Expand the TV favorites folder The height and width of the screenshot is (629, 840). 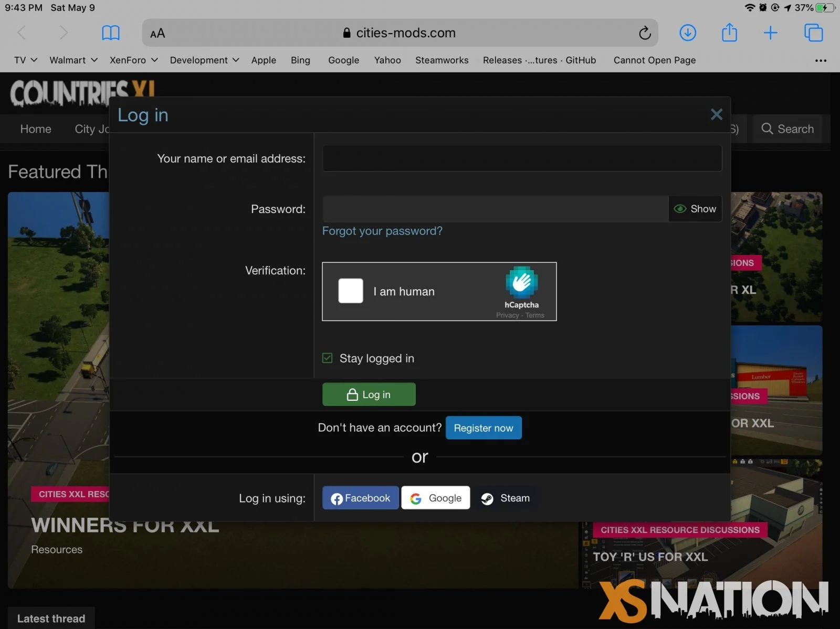pyautogui.click(x=25, y=60)
